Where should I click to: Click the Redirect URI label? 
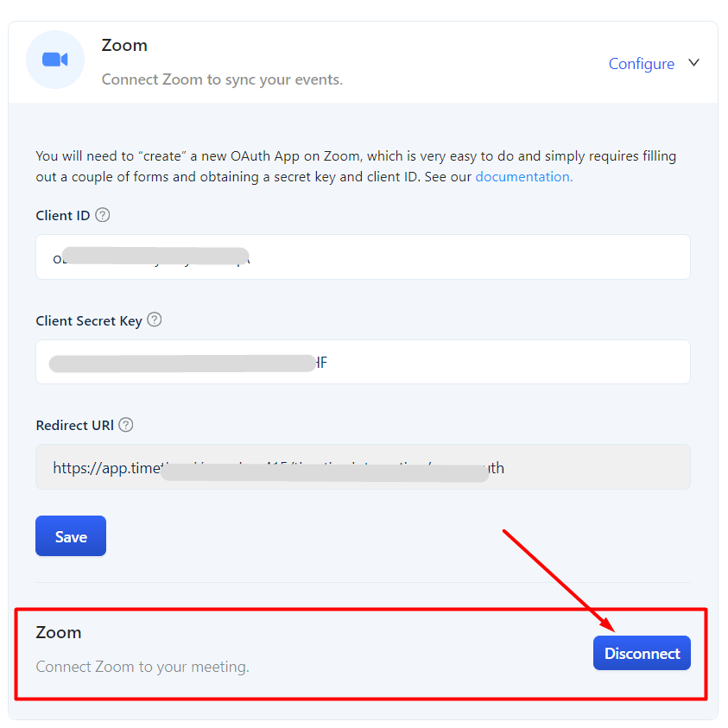[x=75, y=425]
